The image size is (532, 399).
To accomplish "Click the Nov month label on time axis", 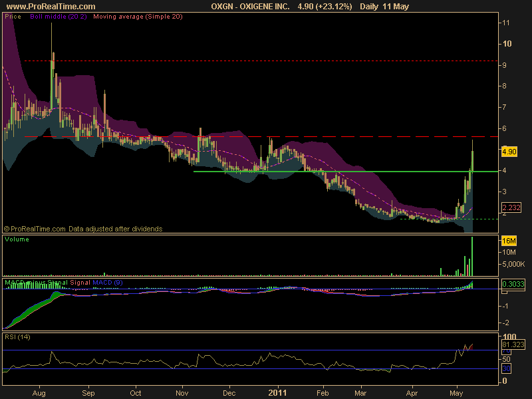I will [x=182, y=393].
